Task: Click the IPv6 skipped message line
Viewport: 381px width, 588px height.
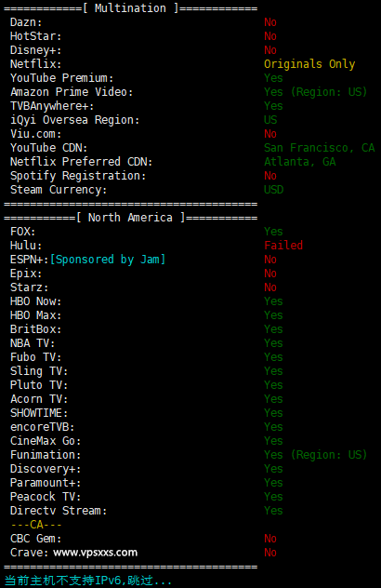Action: (x=87, y=581)
